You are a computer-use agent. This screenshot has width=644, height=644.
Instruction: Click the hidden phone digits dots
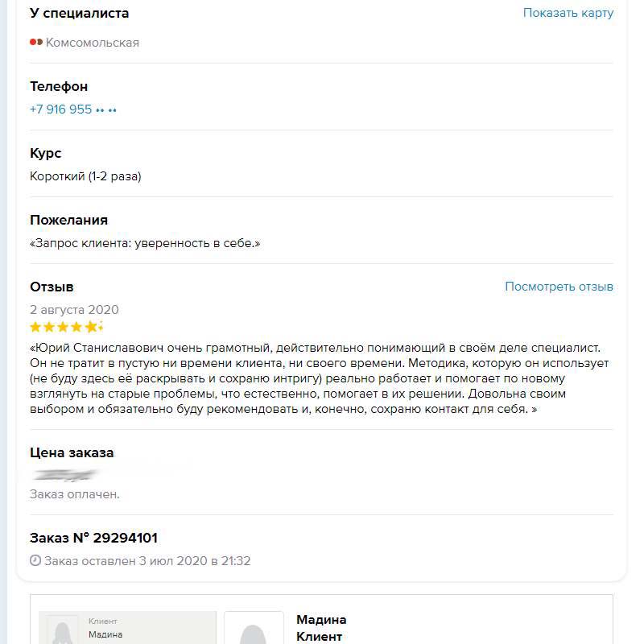coord(106,109)
